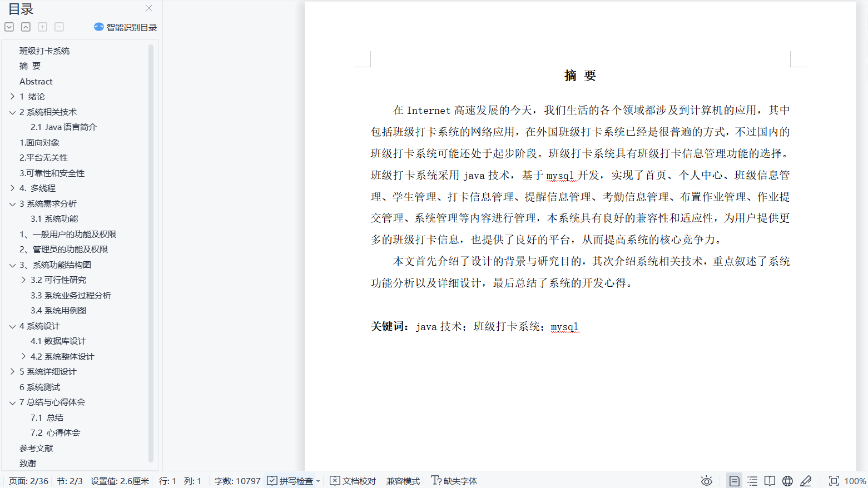Switch to outline view
The width and height of the screenshot is (868, 488).
click(x=752, y=481)
